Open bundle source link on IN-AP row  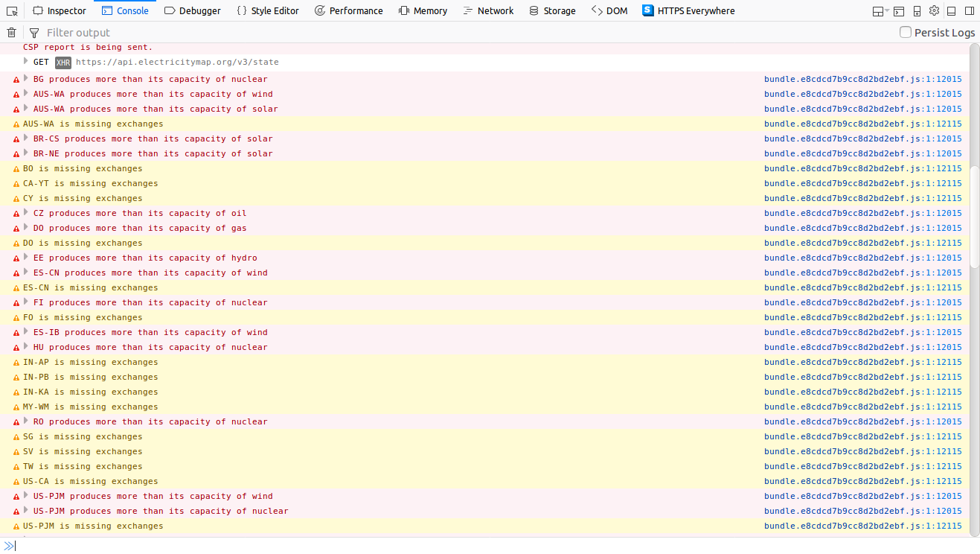click(x=862, y=362)
